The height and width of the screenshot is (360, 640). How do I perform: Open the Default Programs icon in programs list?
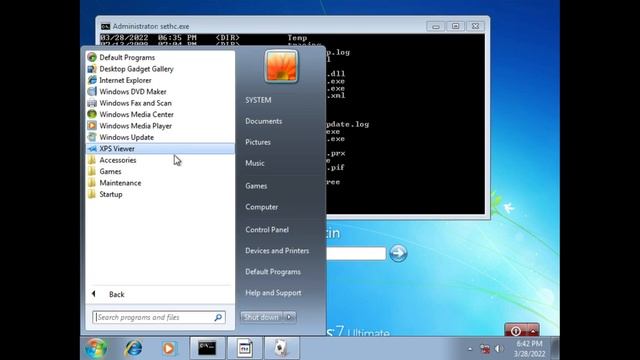(x=92, y=58)
